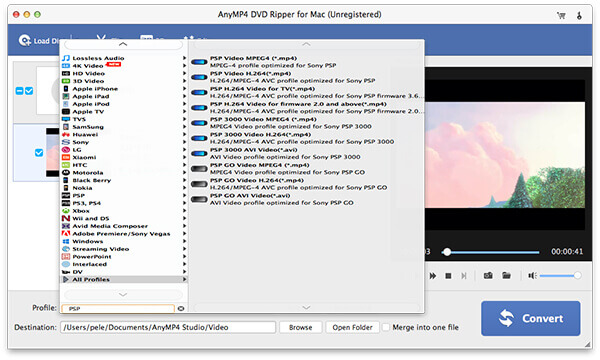
Task: Toggle the title checkbox in second list row
Action: pos(39,153)
